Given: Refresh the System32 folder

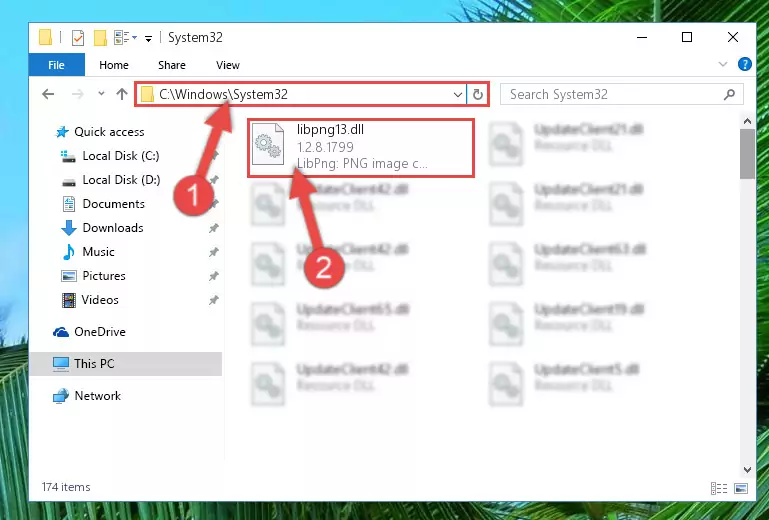Looking at the screenshot, I should pos(478,94).
